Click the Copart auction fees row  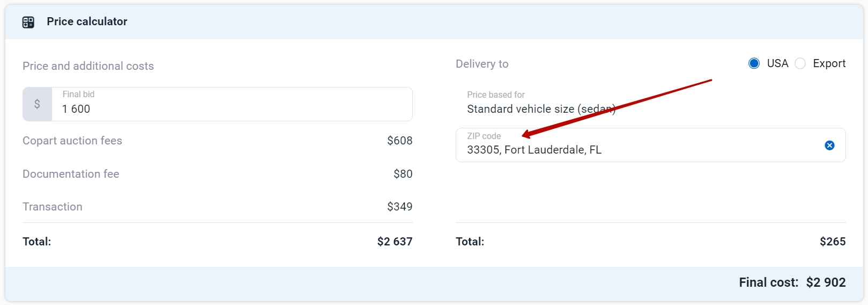(x=218, y=141)
